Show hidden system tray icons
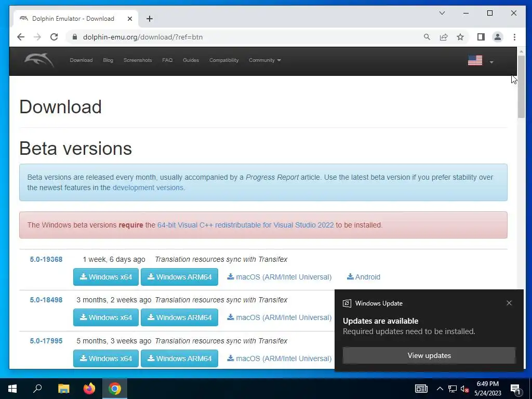Image resolution: width=532 pixels, height=399 pixels. coord(440,389)
